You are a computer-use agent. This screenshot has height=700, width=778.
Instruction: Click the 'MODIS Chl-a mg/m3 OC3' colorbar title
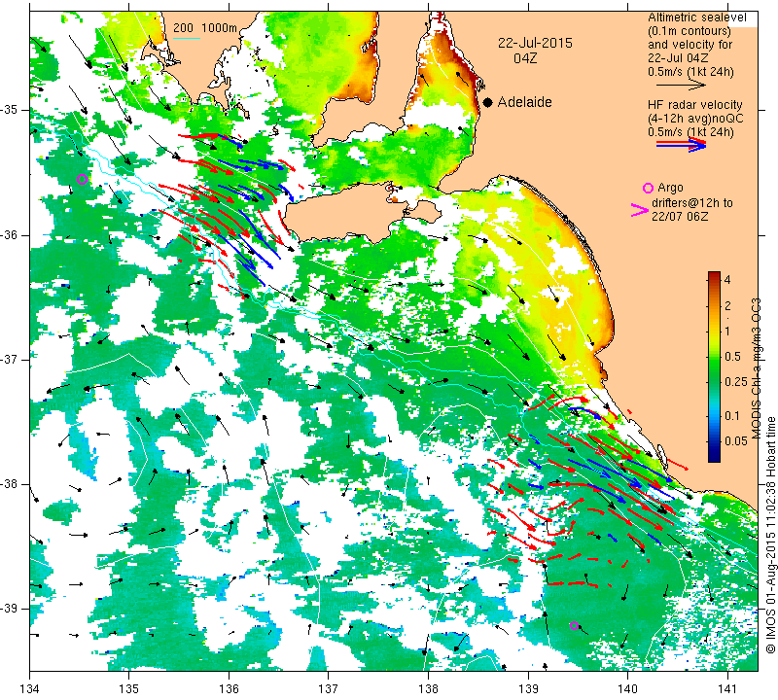[757, 368]
